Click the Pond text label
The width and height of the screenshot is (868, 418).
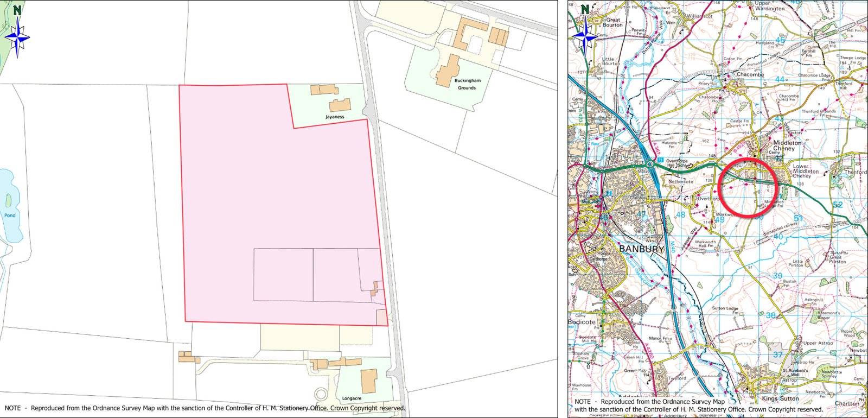pyautogui.click(x=10, y=216)
